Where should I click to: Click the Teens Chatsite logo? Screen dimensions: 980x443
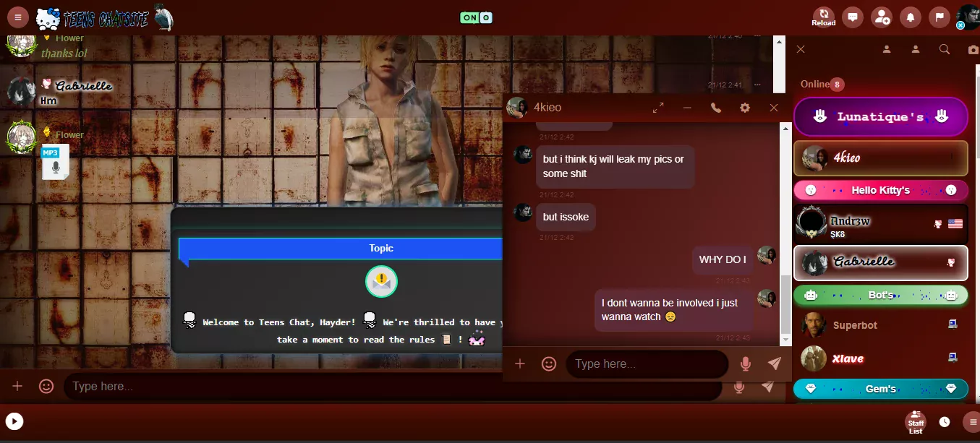point(105,18)
